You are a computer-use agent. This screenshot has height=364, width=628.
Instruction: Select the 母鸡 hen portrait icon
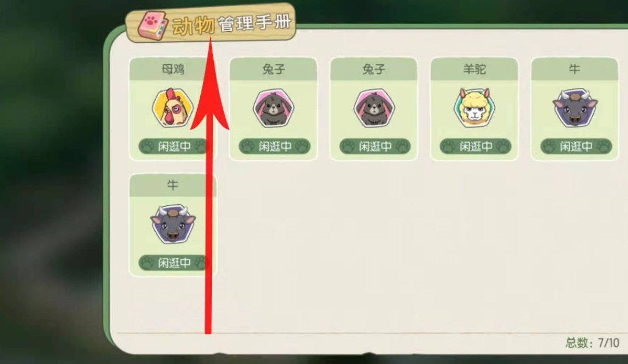point(172,108)
